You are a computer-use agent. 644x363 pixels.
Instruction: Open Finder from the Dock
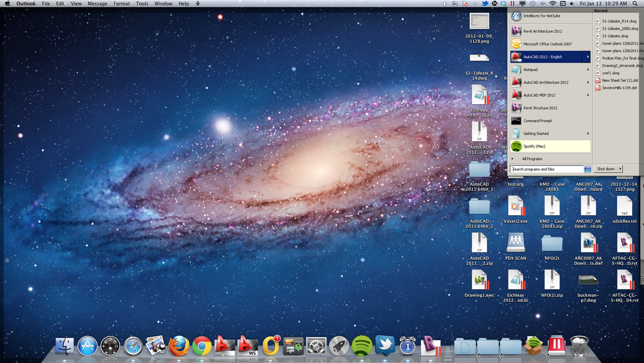coord(64,346)
